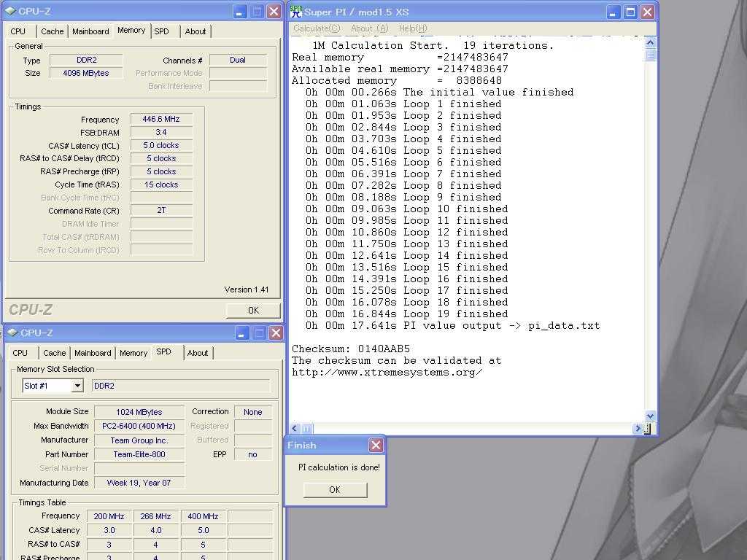This screenshot has width=747, height=560.
Task: Close the Super PI window
Action: pyautogui.click(x=648, y=12)
